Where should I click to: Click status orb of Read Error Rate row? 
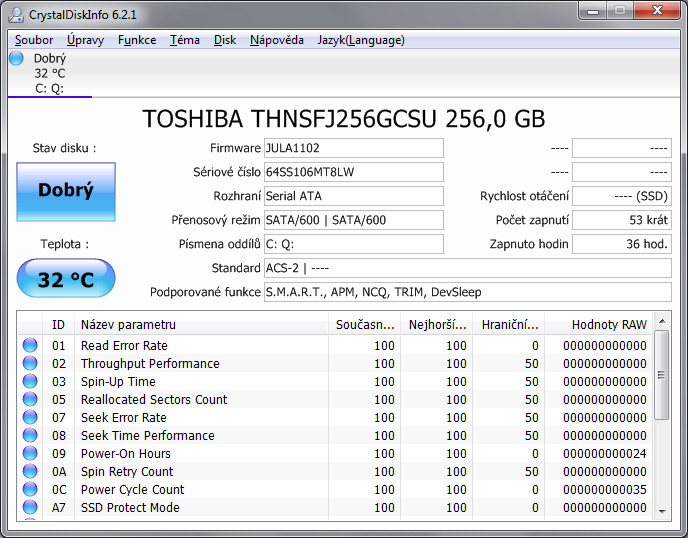(x=30, y=346)
